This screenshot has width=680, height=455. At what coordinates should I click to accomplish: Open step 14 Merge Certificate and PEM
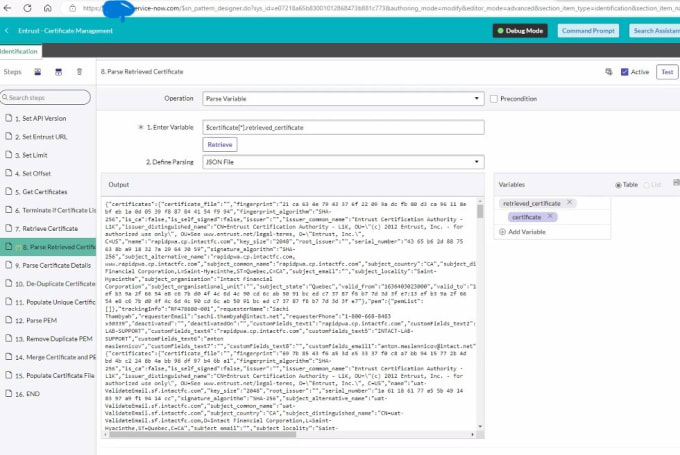pyautogui.click(x=48, y=357)
